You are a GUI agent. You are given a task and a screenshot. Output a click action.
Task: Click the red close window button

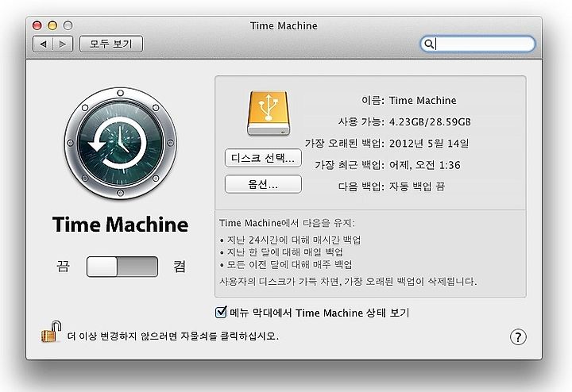pos(37,25)
